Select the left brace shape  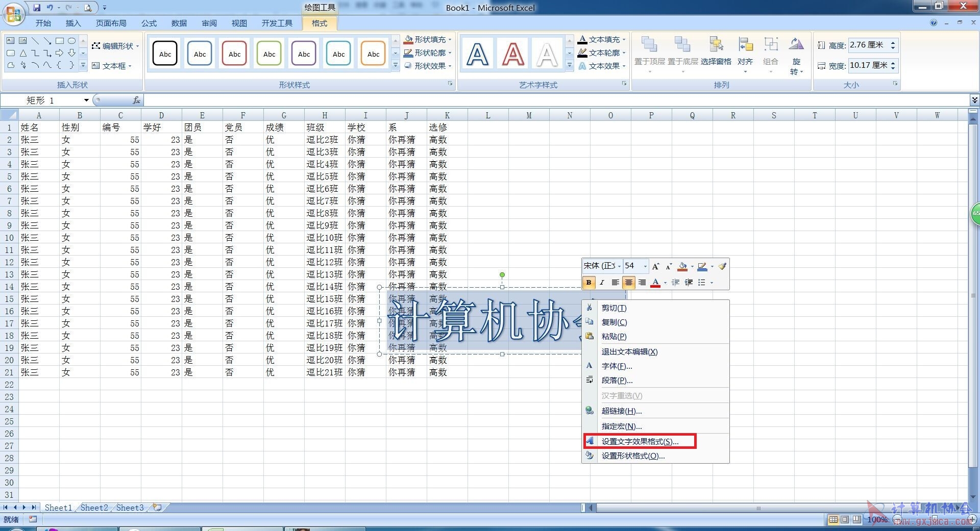[60, 65]
